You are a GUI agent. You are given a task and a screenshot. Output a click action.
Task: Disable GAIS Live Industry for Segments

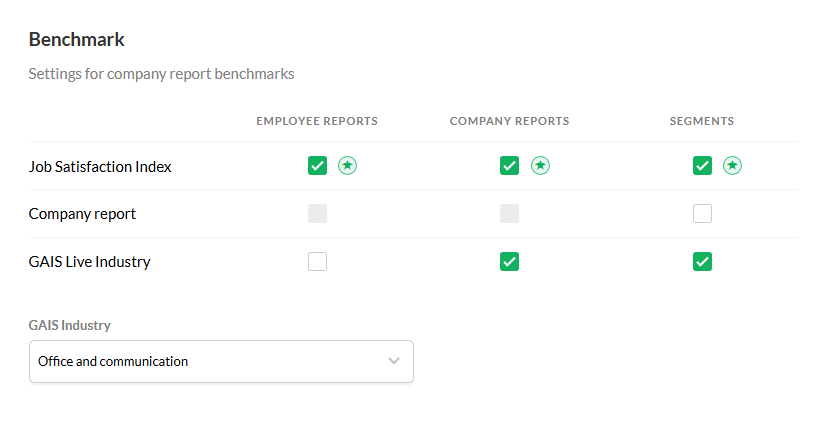pyautogui.click(x=703, y=262)
